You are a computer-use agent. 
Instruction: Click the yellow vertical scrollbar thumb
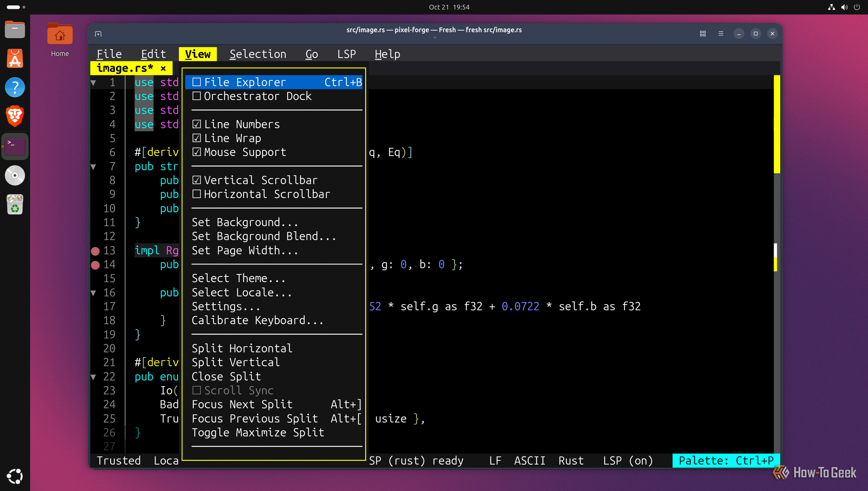click(777, 124)
